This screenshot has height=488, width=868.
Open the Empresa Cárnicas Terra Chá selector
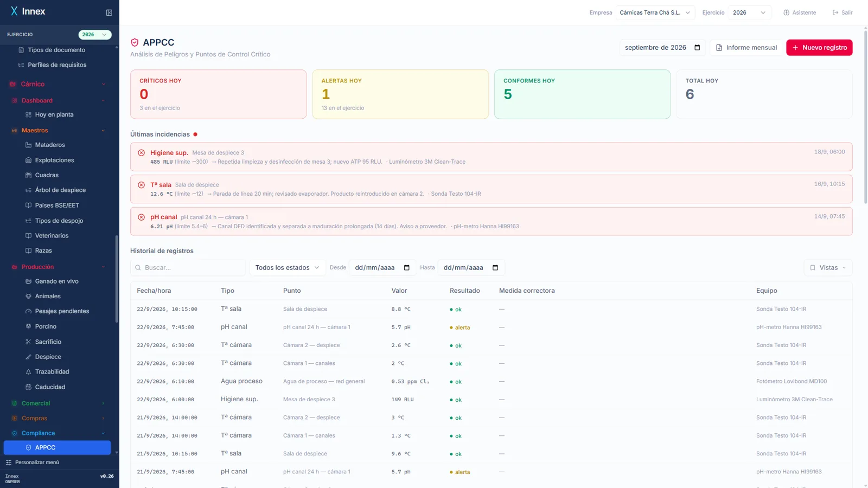click(655, 12)
